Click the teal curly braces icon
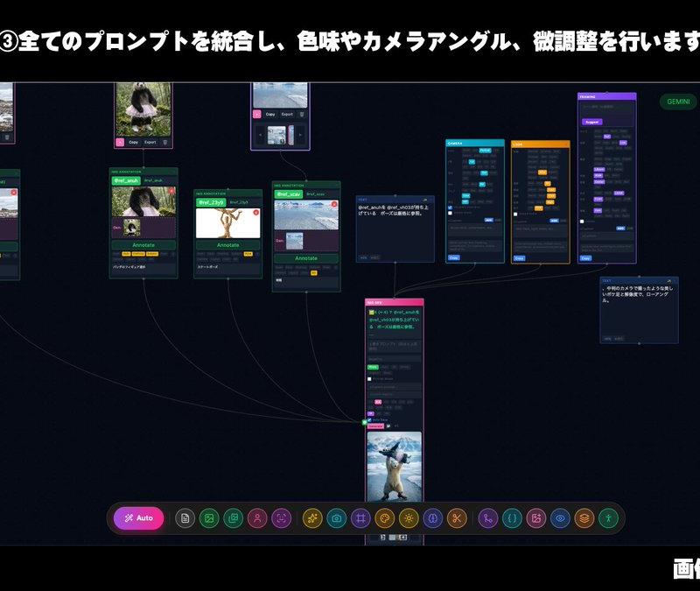This screenshot has width=700, height=591. [x=512, y=518]
